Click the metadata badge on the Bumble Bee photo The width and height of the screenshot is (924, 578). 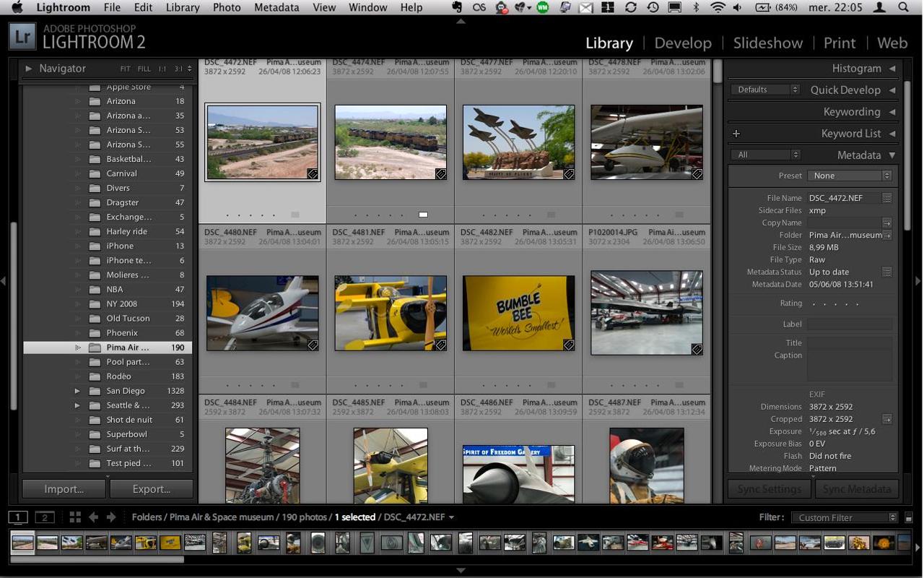(x=569, y=345)
